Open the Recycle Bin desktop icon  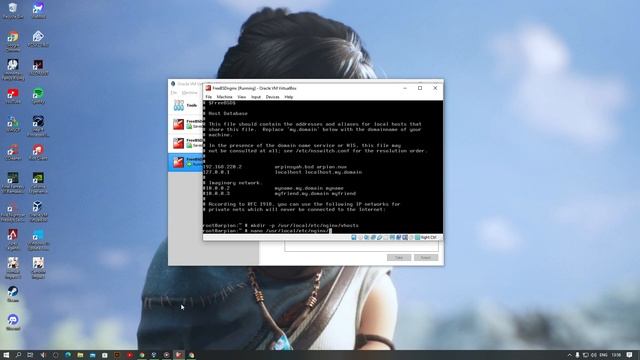[13, 11]
